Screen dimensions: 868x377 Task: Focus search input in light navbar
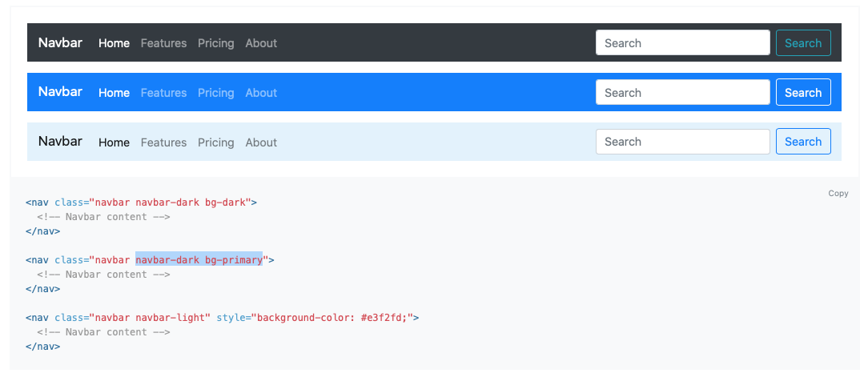pyautogui.click(x=682, y=142)
